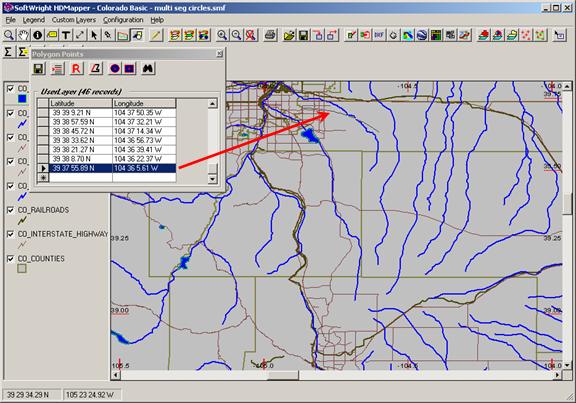Select highlighted latitude cell 39 37 55.89 N

[80, 168]
